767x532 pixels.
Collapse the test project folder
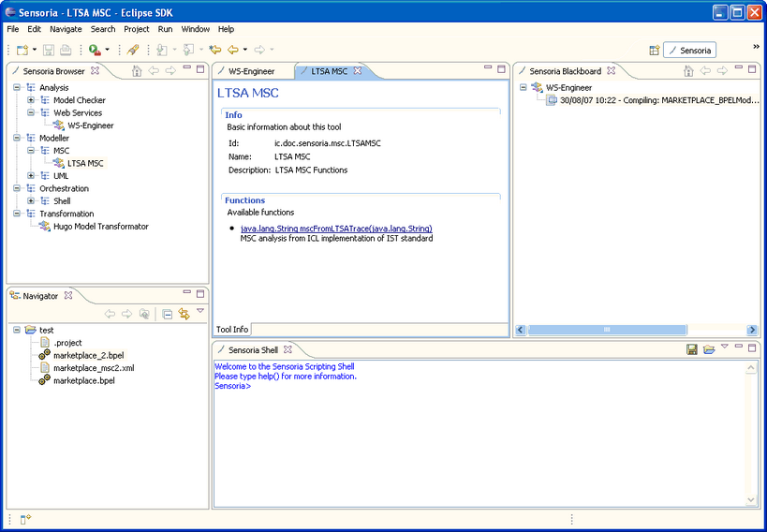tap(17, 331)
